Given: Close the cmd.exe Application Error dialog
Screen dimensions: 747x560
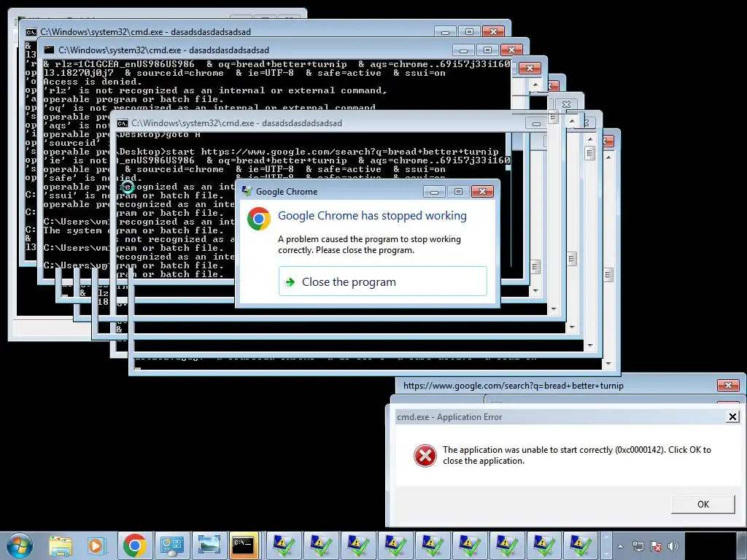Looking at the screenshot, I should click(x=732, y=417).
